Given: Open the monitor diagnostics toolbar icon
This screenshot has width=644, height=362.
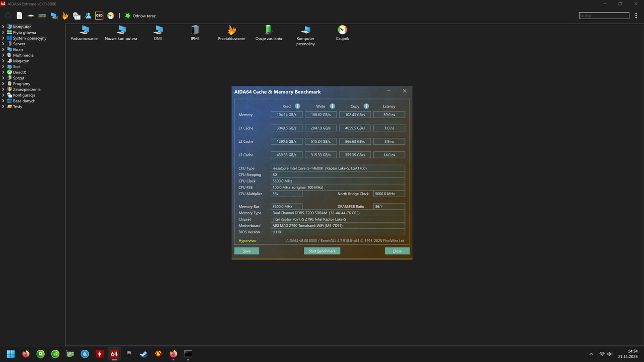Looking at the screenshot, I should point(54,16).
